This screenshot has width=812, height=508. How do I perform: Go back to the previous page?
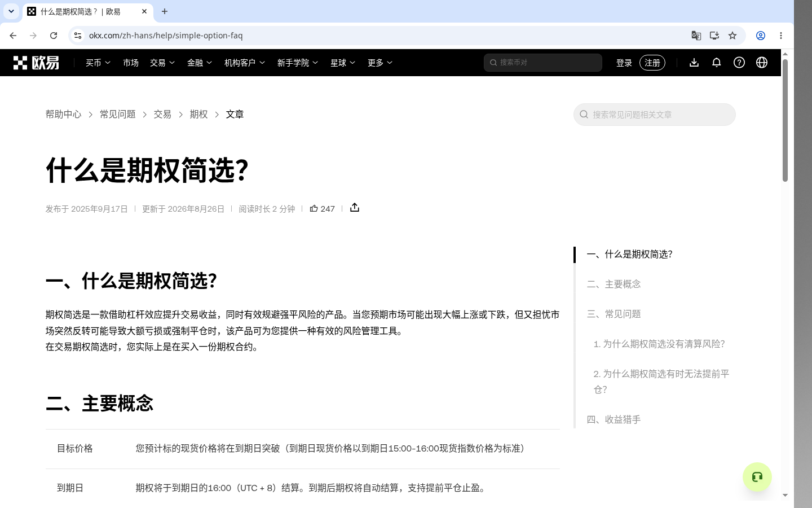(13, 36)
